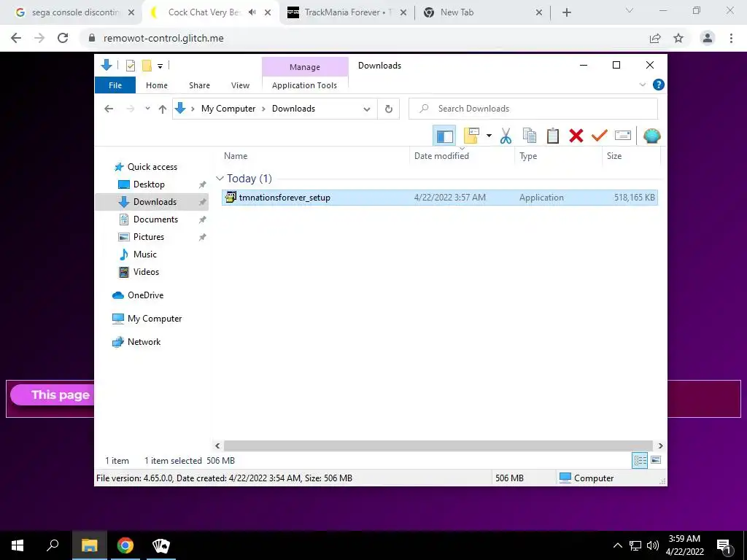Expand the ribbon with chevron

[x=642, y=85]
